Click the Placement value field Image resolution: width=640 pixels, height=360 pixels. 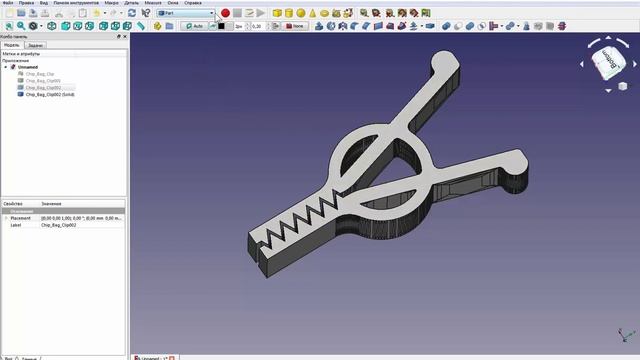tap(82, 218)
